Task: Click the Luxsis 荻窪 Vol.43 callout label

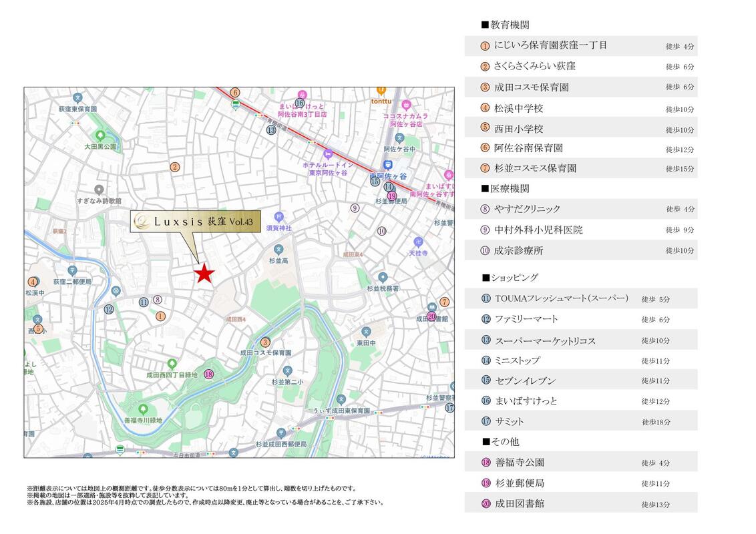Action: pyautogui.click(x=190, y=221)
